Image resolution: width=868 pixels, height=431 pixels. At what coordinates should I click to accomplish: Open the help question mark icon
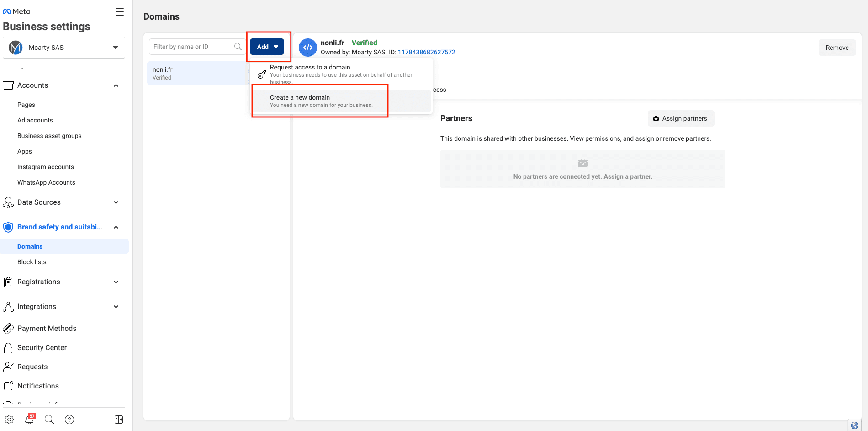[69, 420]
